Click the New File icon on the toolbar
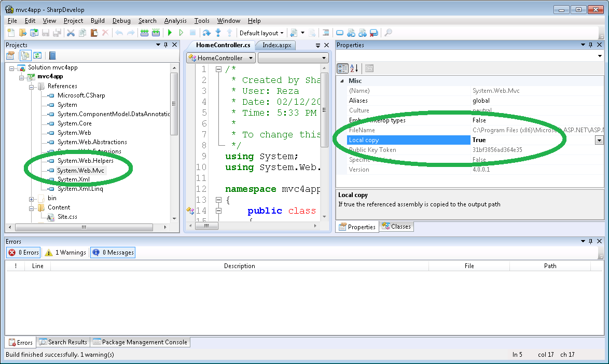 pyautogui.click(x=10, y=33)
